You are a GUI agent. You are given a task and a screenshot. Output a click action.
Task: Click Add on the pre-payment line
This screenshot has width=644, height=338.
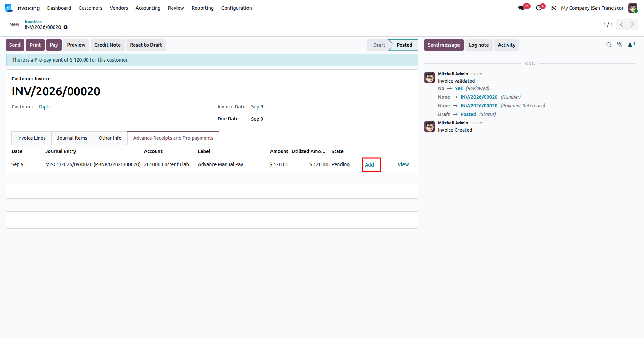(x=369, y=165)
